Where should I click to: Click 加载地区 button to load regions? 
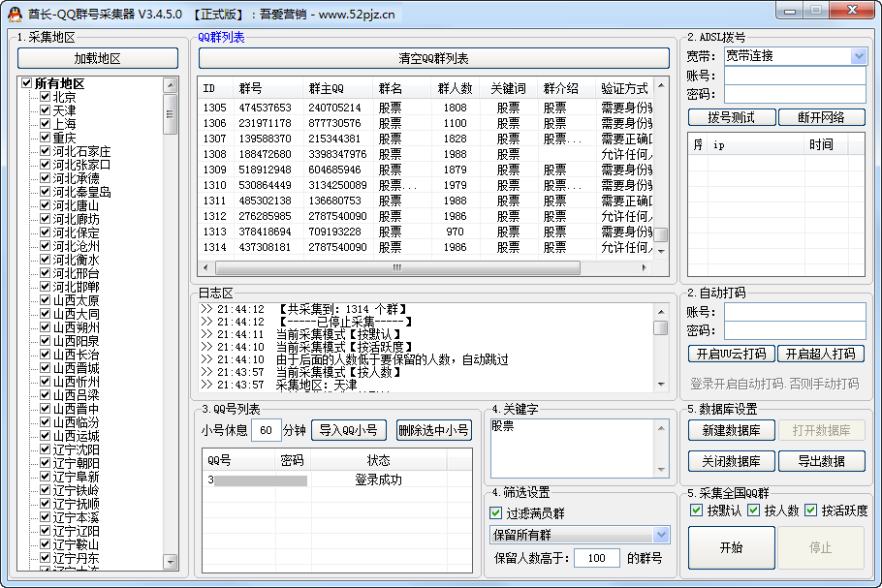(x=97, y=58)
